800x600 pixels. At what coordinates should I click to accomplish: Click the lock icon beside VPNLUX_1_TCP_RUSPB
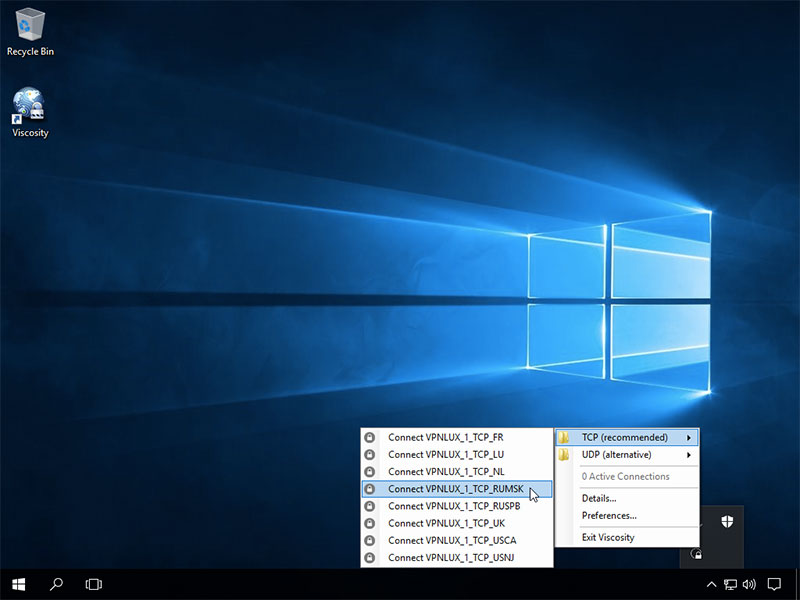[370, 506]
